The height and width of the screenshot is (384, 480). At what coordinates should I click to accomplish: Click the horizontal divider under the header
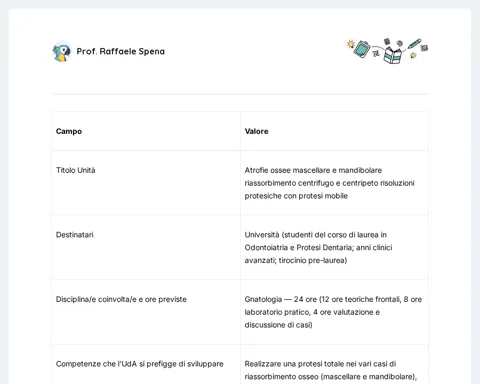tap(240, 94)
